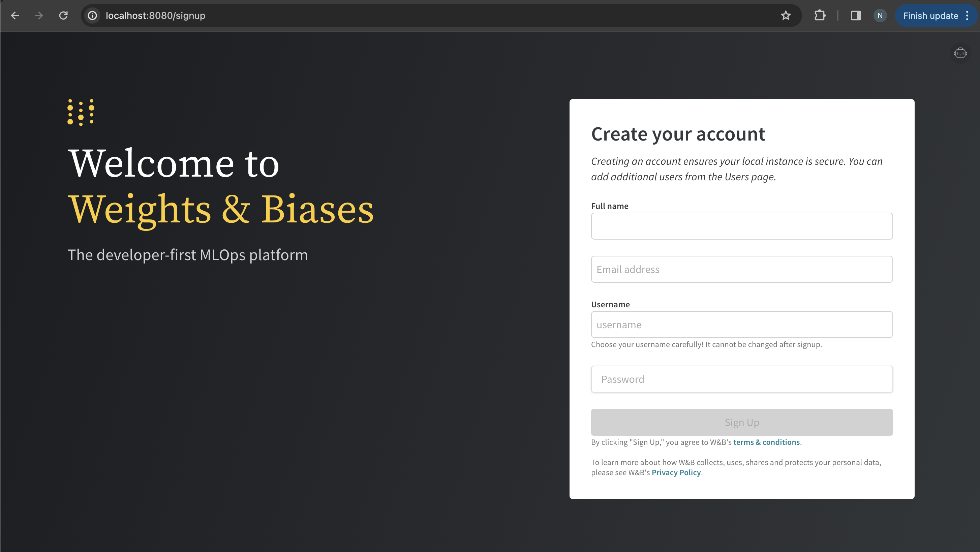Open the Privacy Policy link
980x552 pixels.
(676, 472)
